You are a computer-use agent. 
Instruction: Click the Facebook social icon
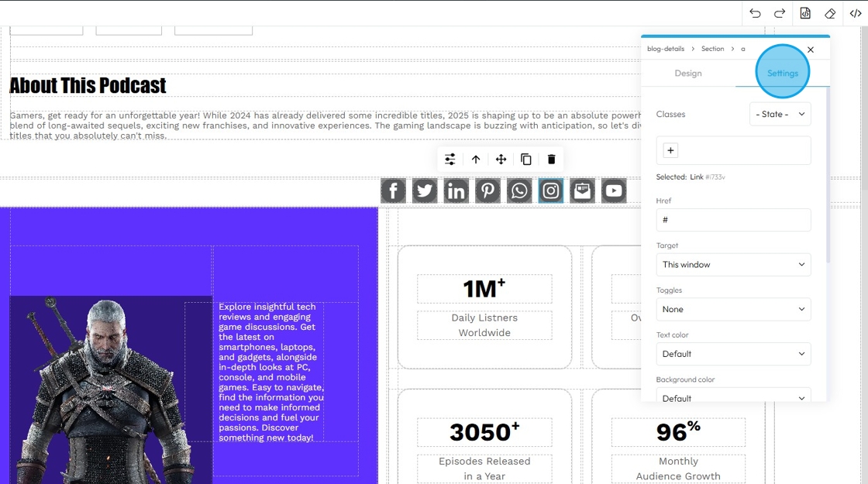[x=393, y=191]
